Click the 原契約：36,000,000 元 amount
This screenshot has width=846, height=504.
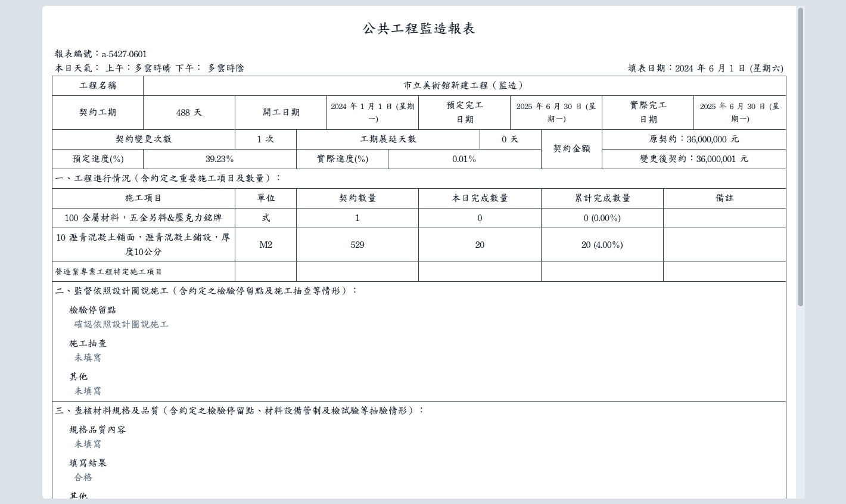693,139
